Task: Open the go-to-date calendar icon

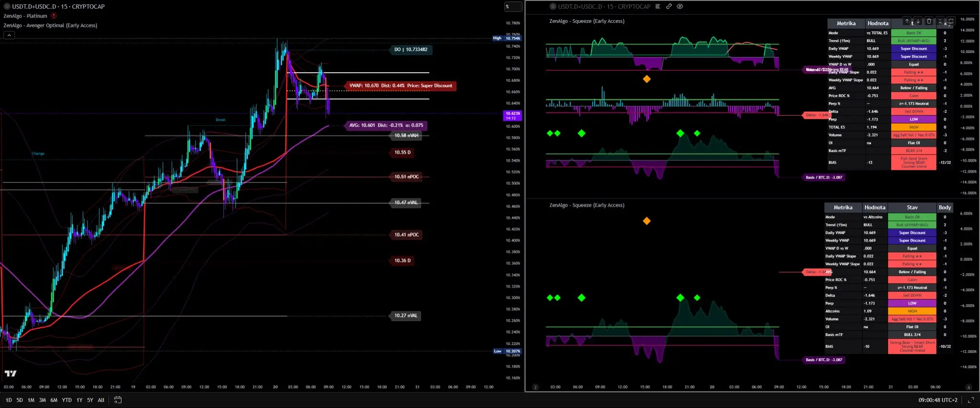Action: pos(118,400)
